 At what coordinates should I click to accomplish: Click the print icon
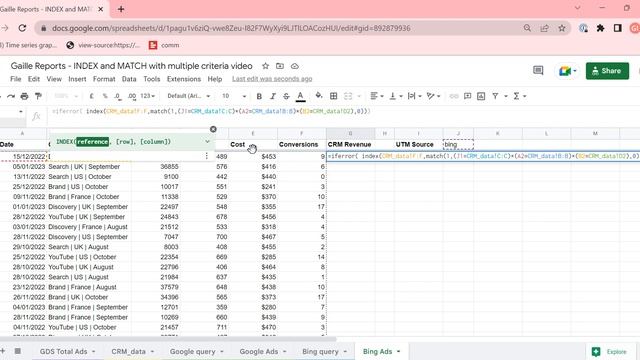point(24,96)
